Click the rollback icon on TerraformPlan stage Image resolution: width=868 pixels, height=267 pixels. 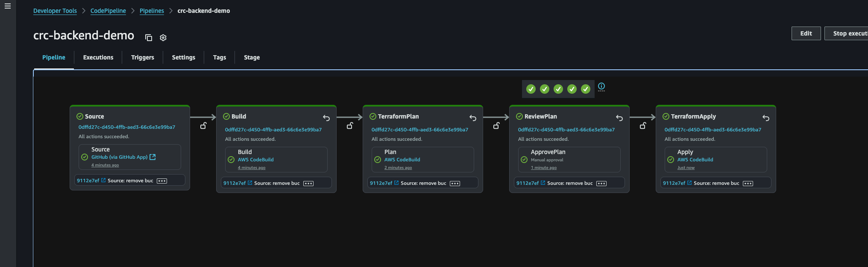click(473, 118)
